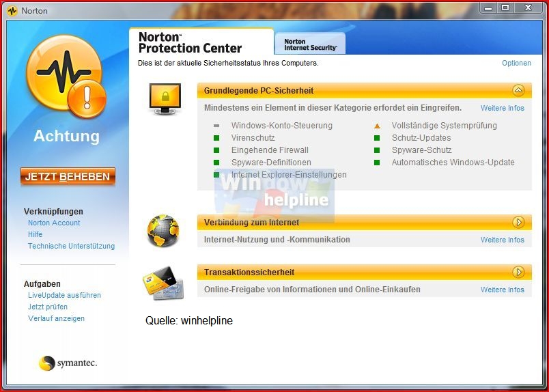Click the Grundlegende PC-Sicherheit header
This screenshot has height=392, width=549.
[365, 91]
